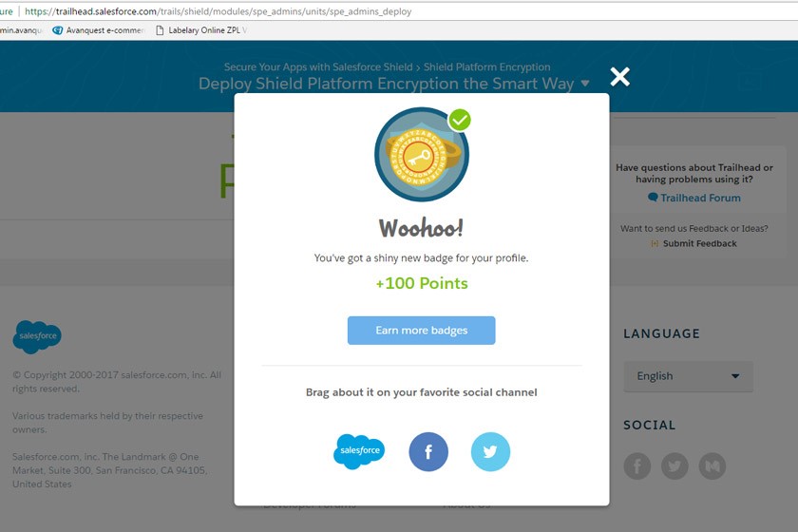798x532 pixels.
Task: Share badge on Facebook from popup
Action: click(428, 451)
